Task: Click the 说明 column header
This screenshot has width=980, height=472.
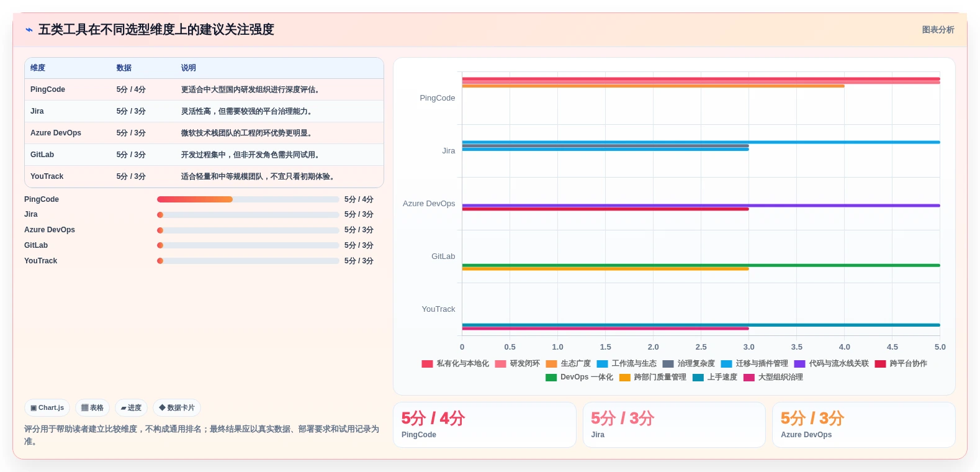Action: click(189, 68)
